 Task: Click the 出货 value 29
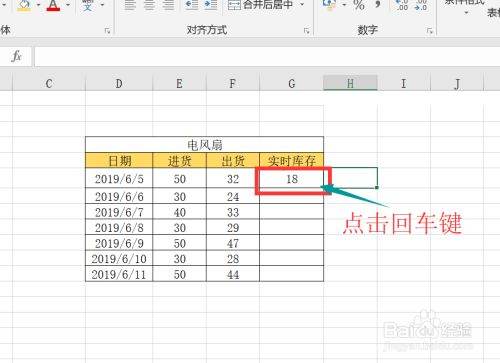point(233,228)
